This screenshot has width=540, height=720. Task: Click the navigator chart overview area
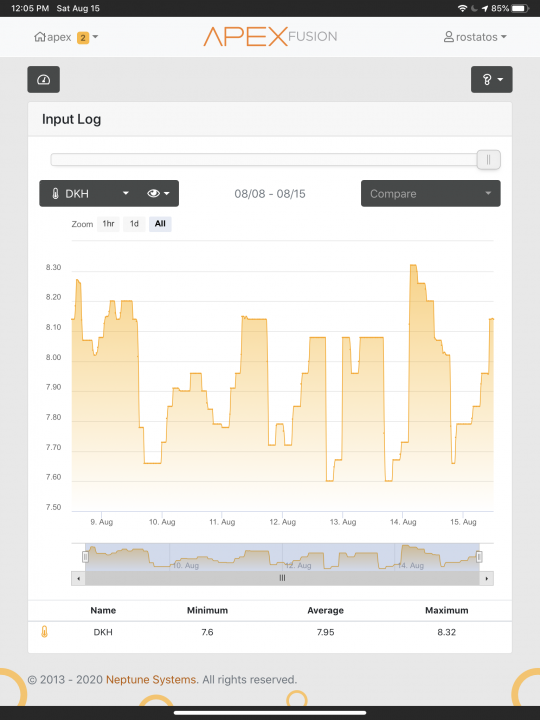[x=282, y=557]
